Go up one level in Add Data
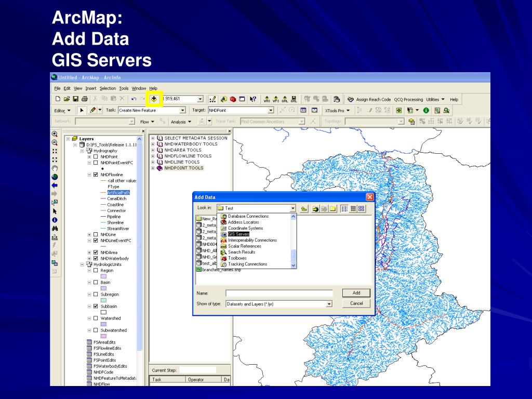The height and width of the screenshot is (399, 532). (x=304, y=209)
